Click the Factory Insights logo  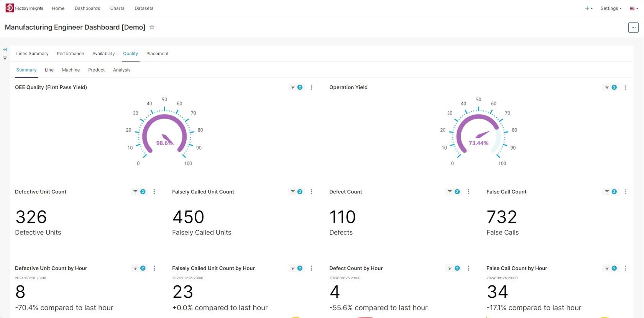[x=25, y=8]
